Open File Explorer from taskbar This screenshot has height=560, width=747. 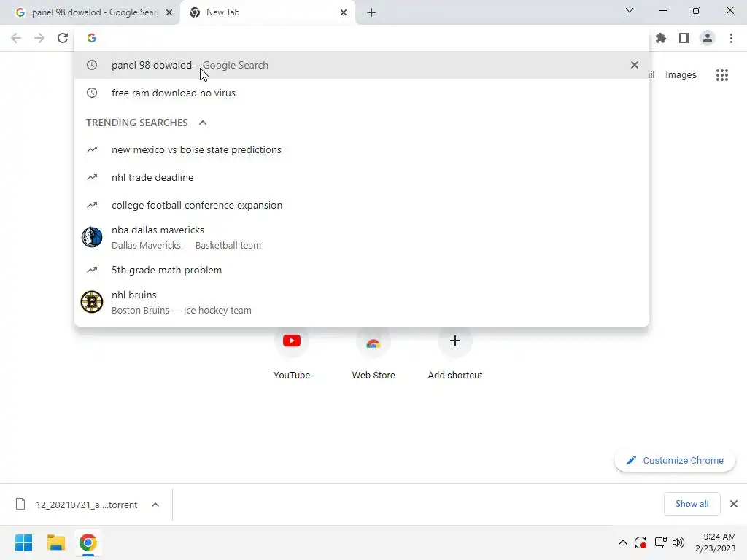click(x=55, y=542)
